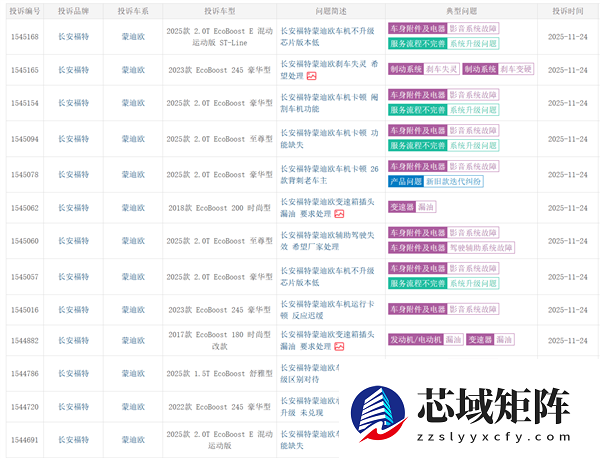Click the 刹车失灵 tag in row 1545165
Screen dimensions: 600x459
(x=442, y=69)
